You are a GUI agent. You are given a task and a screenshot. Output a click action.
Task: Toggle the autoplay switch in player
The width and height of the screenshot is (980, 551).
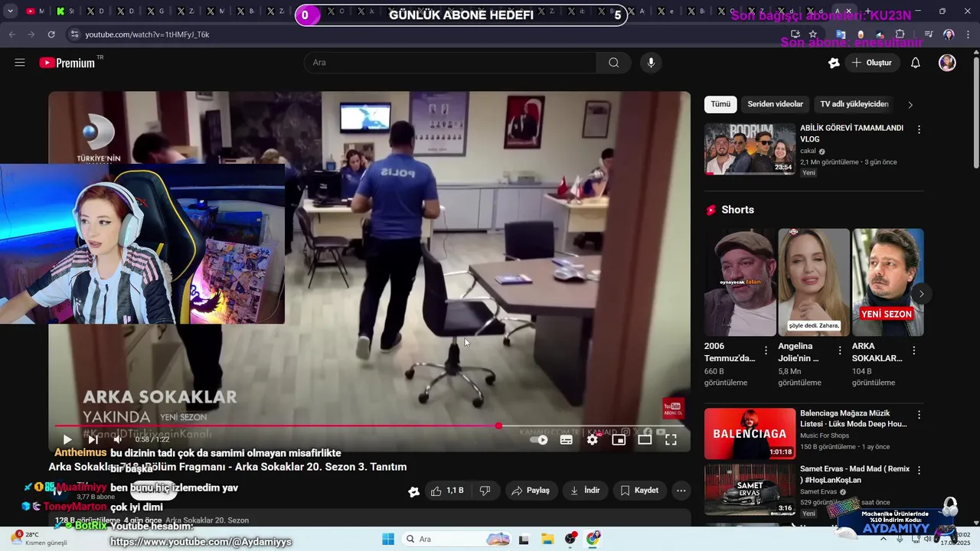click(540, 439)
